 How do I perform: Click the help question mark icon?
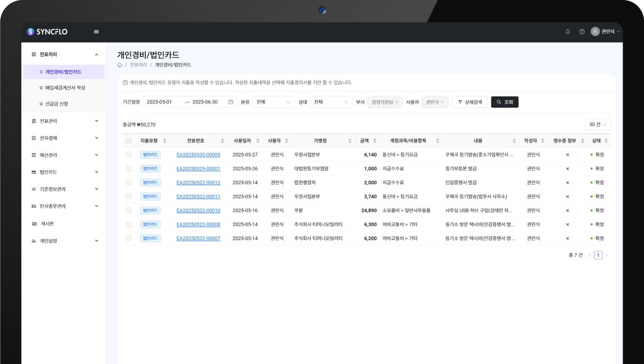click(582, 31)
